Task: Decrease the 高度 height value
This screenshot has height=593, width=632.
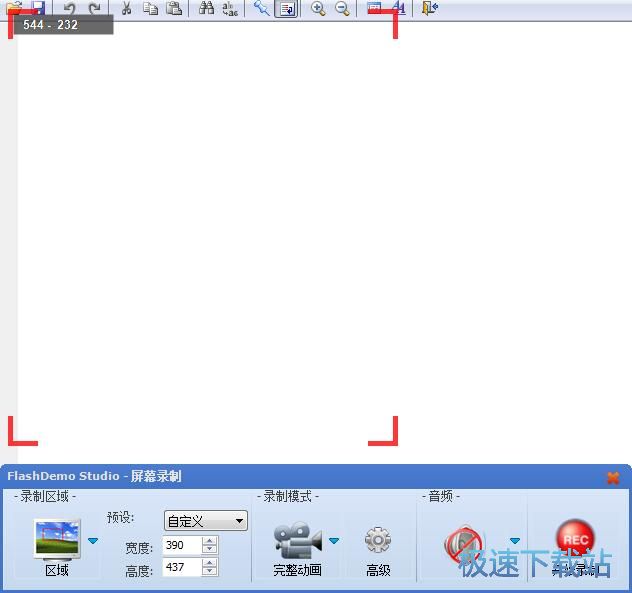Action: pyautogui.click(x=210, y=572)
